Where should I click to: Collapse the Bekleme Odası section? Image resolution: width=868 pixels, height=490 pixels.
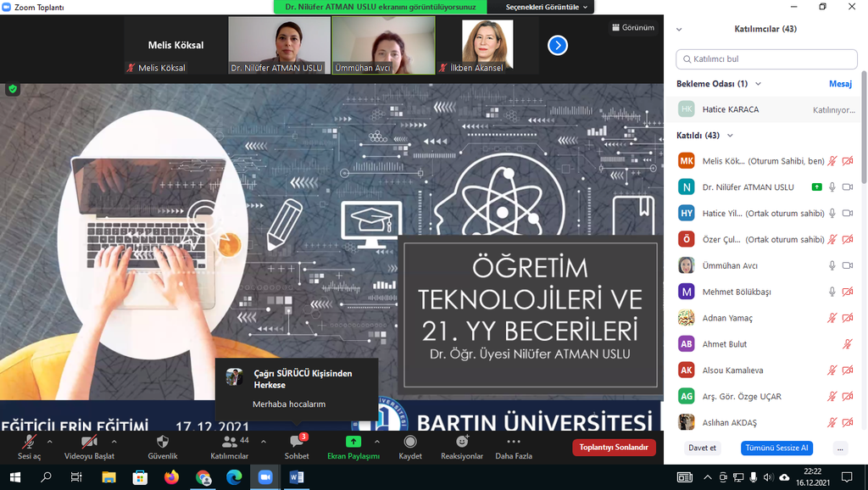coord(758,84)
